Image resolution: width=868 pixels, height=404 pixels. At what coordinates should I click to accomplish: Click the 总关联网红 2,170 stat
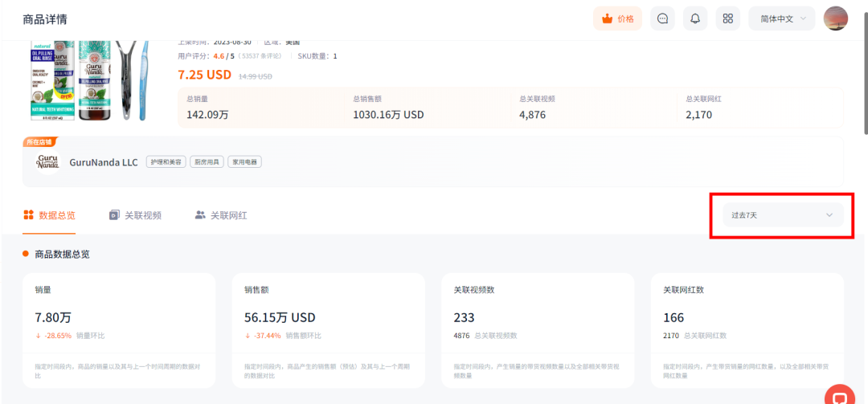[703, 108]
